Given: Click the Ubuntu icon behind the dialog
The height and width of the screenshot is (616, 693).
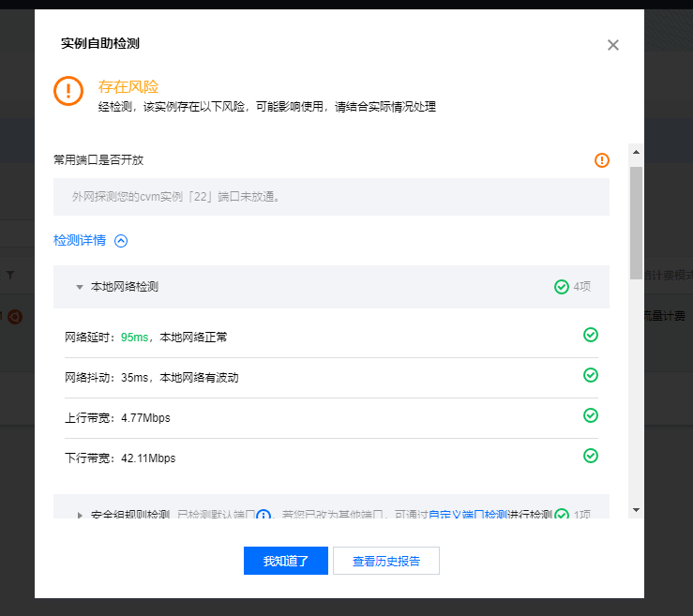Looking at the screenshot, I should coord(15,317).
